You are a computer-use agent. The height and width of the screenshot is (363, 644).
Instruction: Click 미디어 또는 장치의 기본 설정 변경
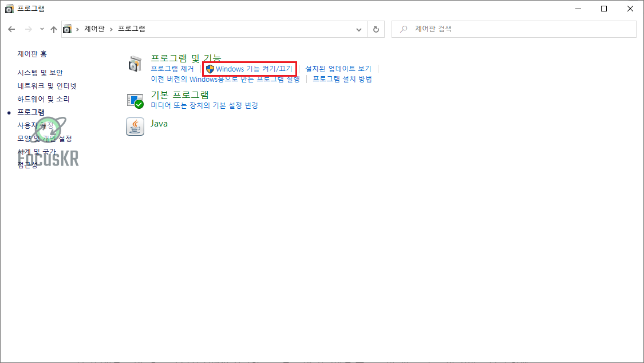click(x=204, y=105)
